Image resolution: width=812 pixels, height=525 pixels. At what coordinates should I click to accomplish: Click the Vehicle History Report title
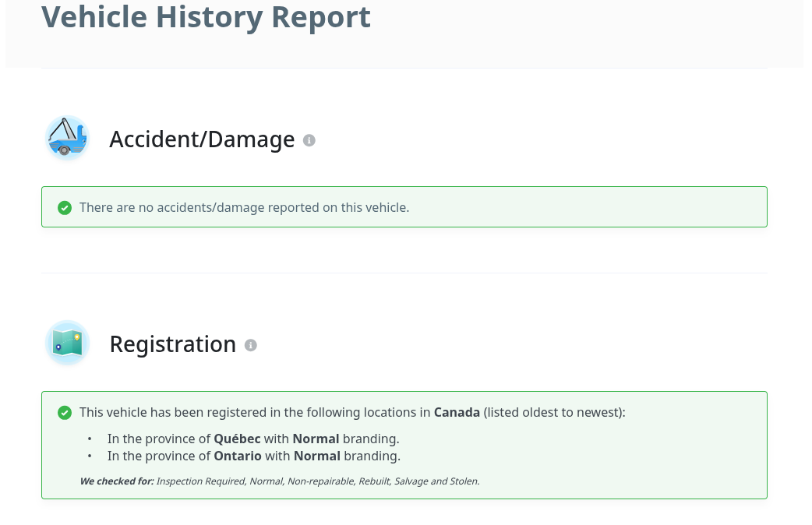tap(206, 17)
